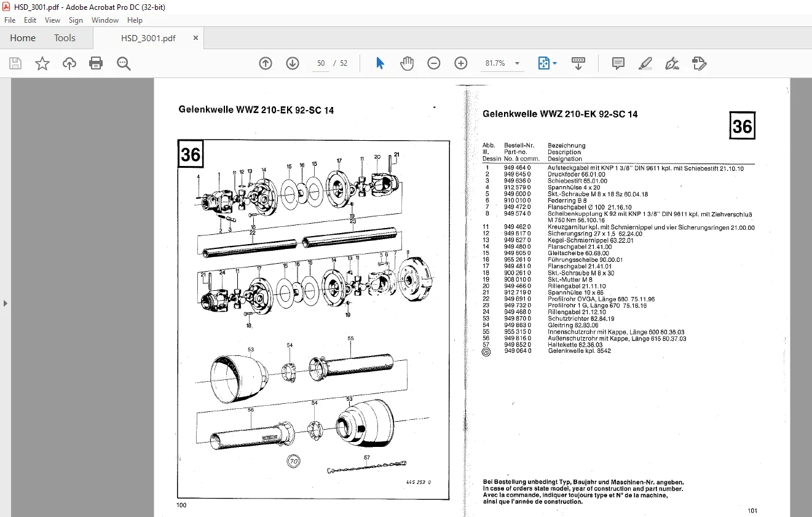
Task: Click the Save file icon
Action: (15, 63)
